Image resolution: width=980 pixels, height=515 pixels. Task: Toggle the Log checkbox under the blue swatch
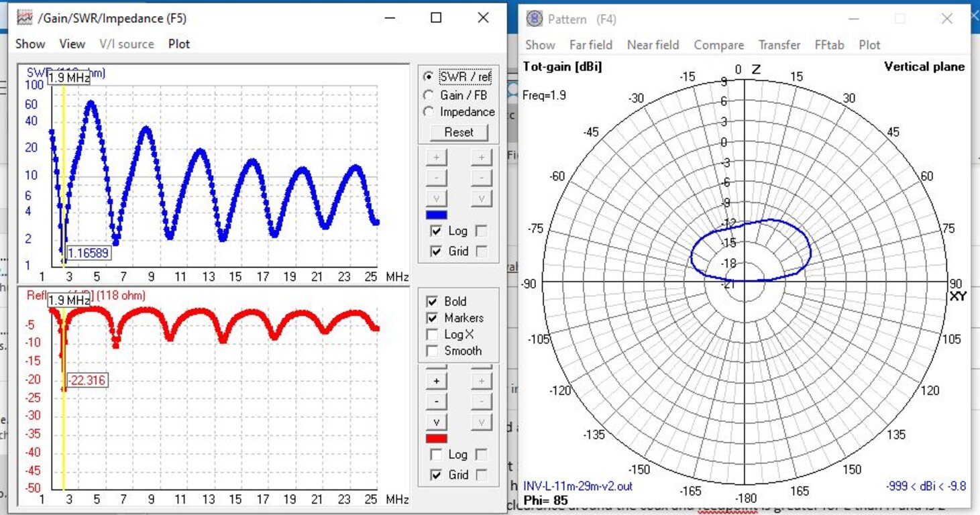(436, 231)
